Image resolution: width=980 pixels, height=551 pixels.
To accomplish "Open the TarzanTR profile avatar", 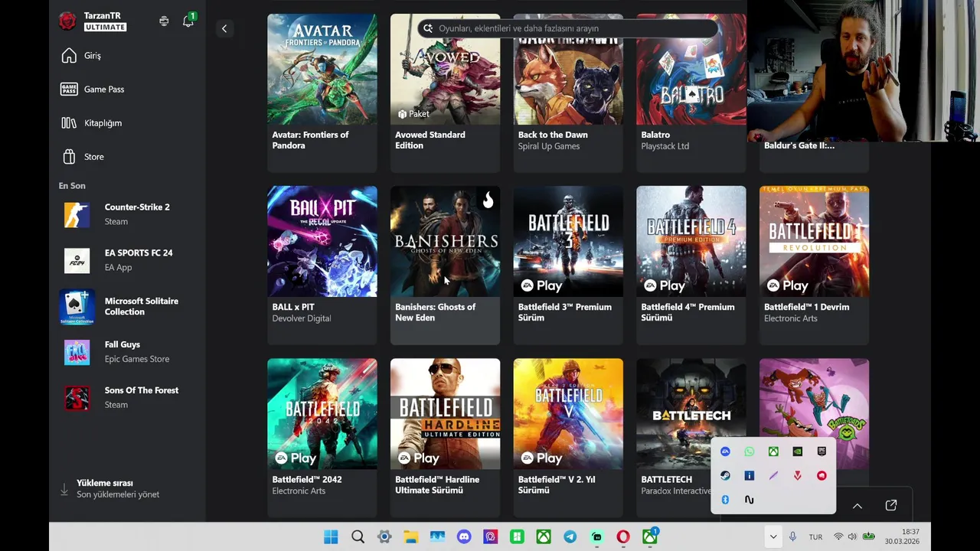I will [x=67, y=21].
